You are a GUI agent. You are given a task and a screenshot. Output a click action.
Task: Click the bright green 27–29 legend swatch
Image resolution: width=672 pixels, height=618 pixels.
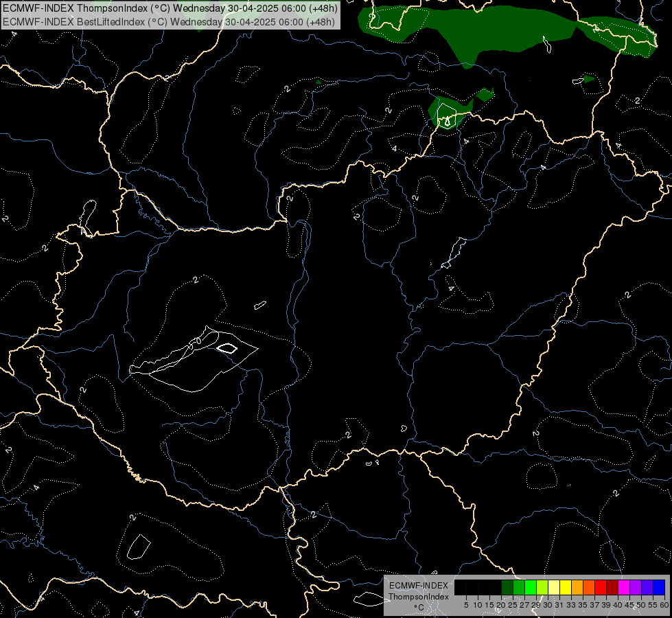coord(531,588)
